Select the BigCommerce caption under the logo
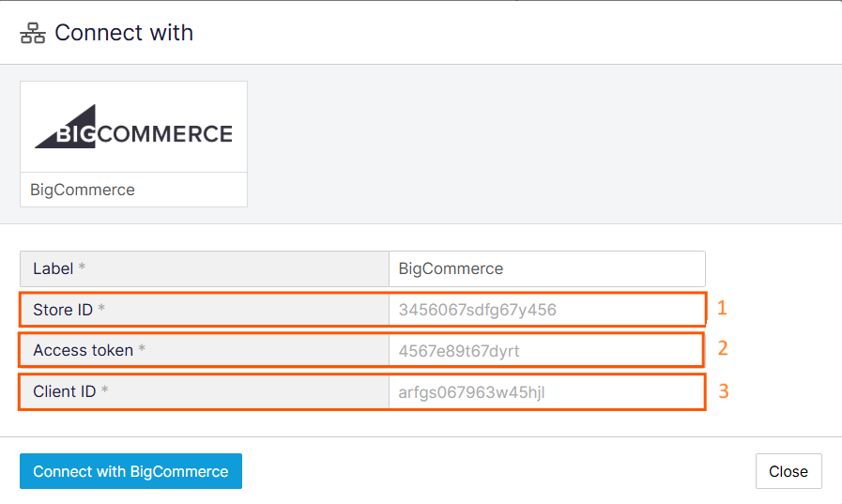Image resolution: width=842 pixels, height=504 pixels. point(83,190)
